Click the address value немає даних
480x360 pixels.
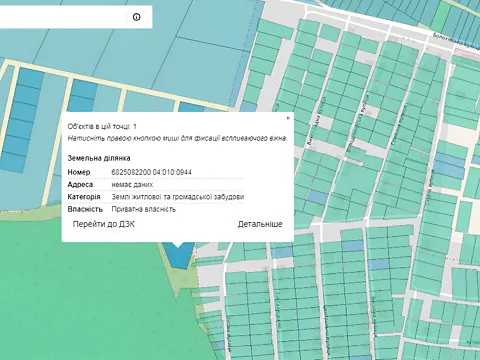click(x=132, y=185)
